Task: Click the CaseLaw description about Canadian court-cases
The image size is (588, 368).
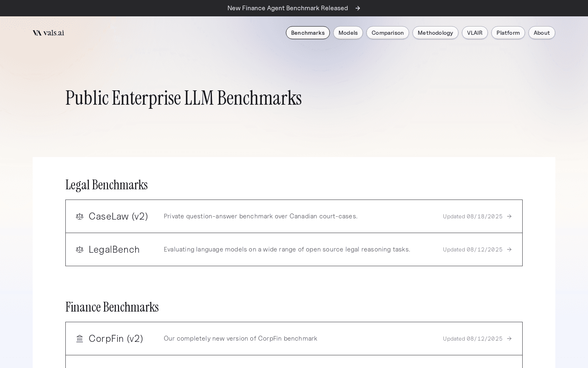Action: 261,216
